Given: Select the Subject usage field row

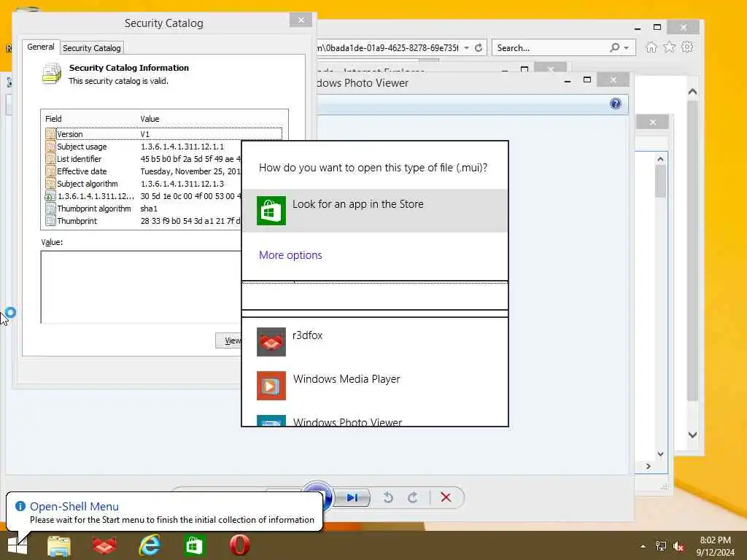Looking at the screenshot, I should [x=143, y=147].
